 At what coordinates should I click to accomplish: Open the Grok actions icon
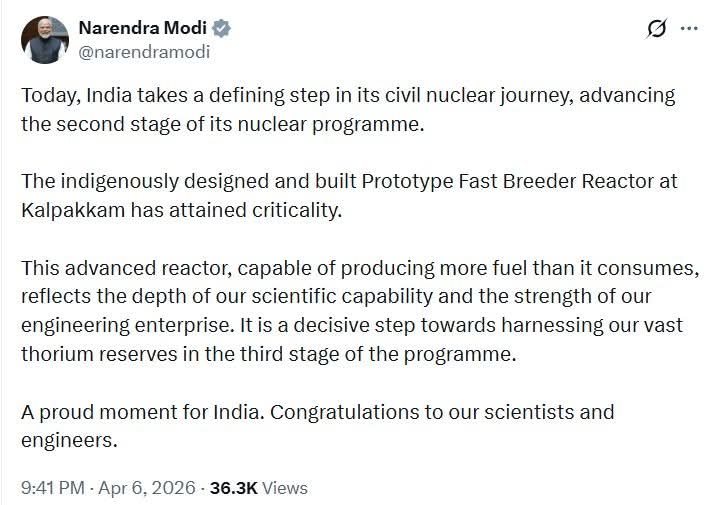point(656,29)
